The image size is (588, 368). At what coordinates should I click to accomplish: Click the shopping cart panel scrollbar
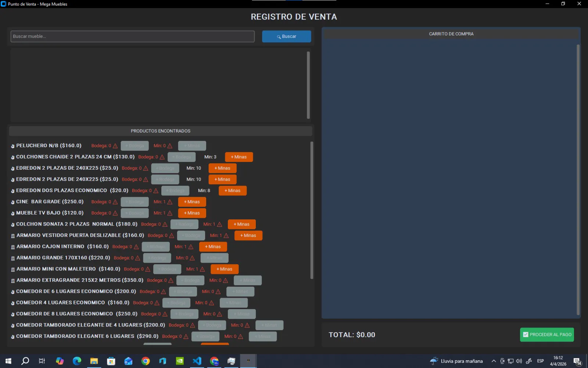[578, 180]
